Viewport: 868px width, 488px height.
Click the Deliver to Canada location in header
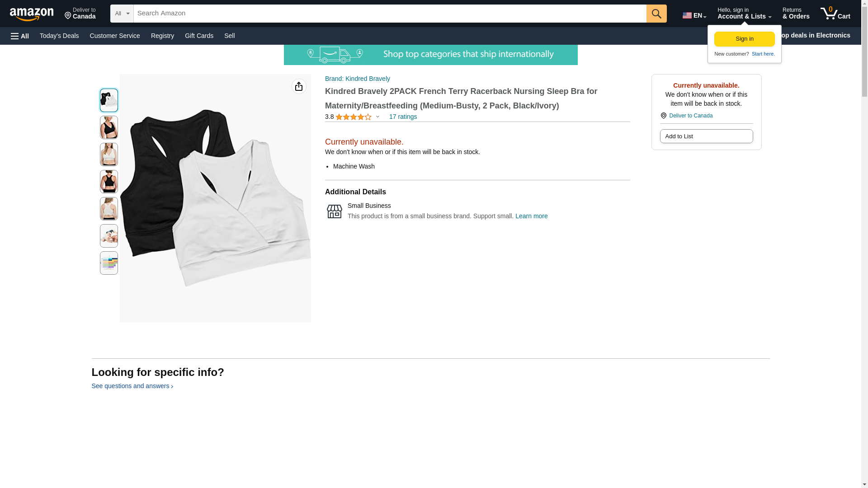point(80,14)
